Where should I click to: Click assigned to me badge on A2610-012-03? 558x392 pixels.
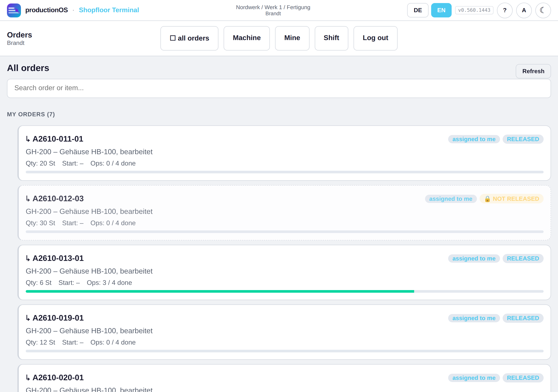(x=451, y=199)
